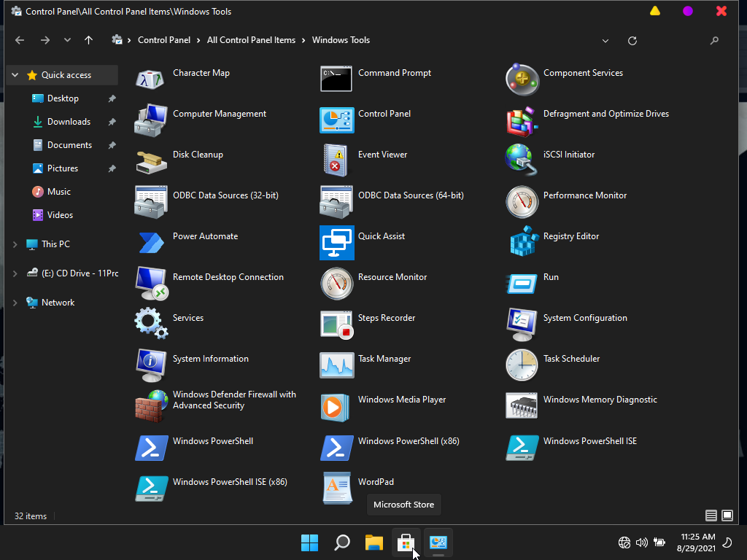Select Windows PowerShell ISE (x86) label
Viewport: 747px width, 560px height.
point(230,482)
